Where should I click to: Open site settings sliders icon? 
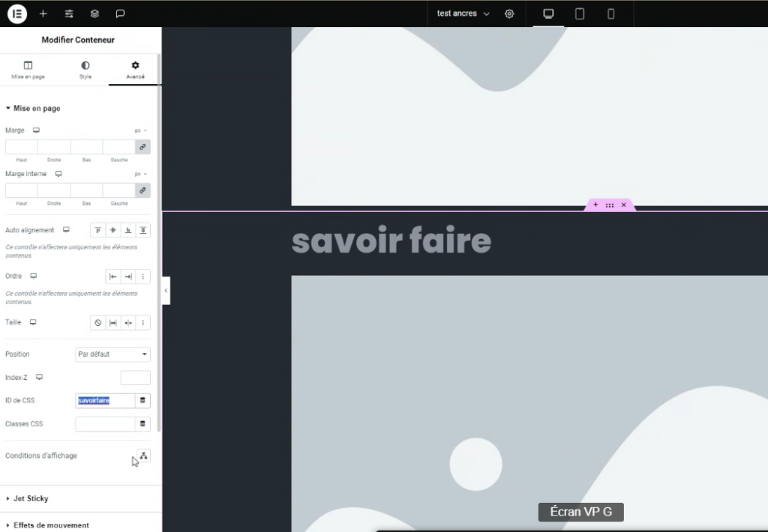[69, 13]
